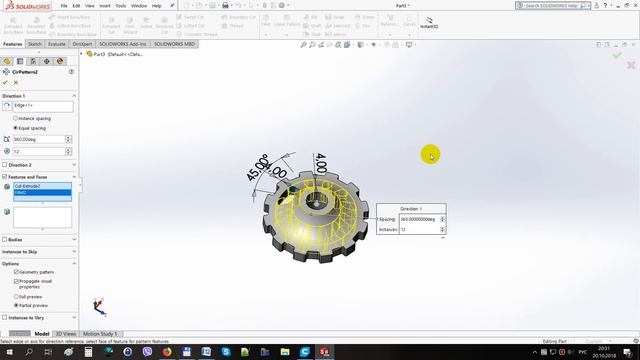Image resolution: width=640 pixels, height=360 pixels.
Task: Collapse the Options section
Action: pos(74,264)
